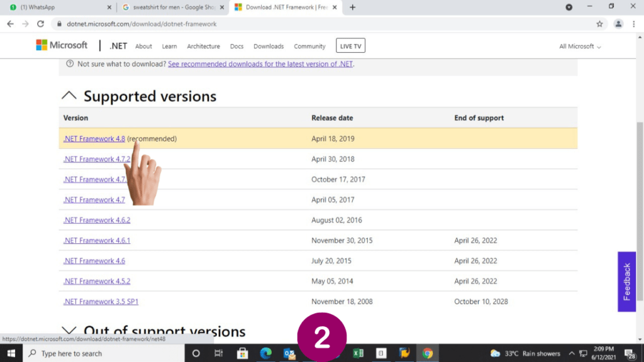
Task: Bookmark this page with the star icon
Action: [599, 24]
